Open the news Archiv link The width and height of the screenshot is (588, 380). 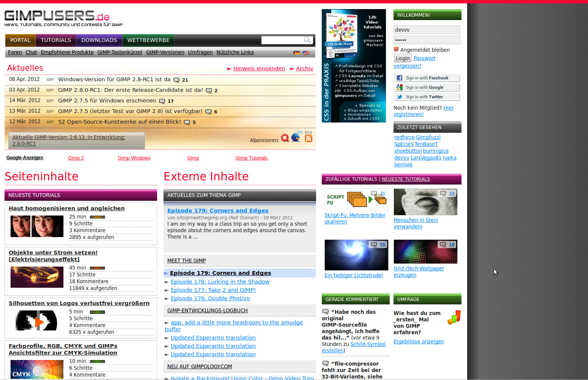pos(304,68)
